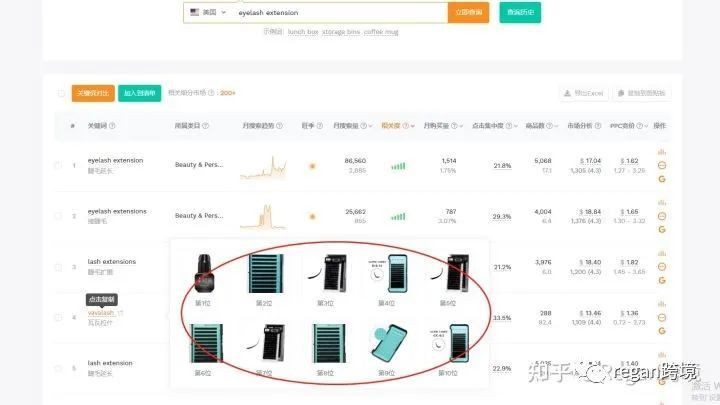
Task: Sort by the 月搜索量 column arrow
Action: click(x=371, y=126)
